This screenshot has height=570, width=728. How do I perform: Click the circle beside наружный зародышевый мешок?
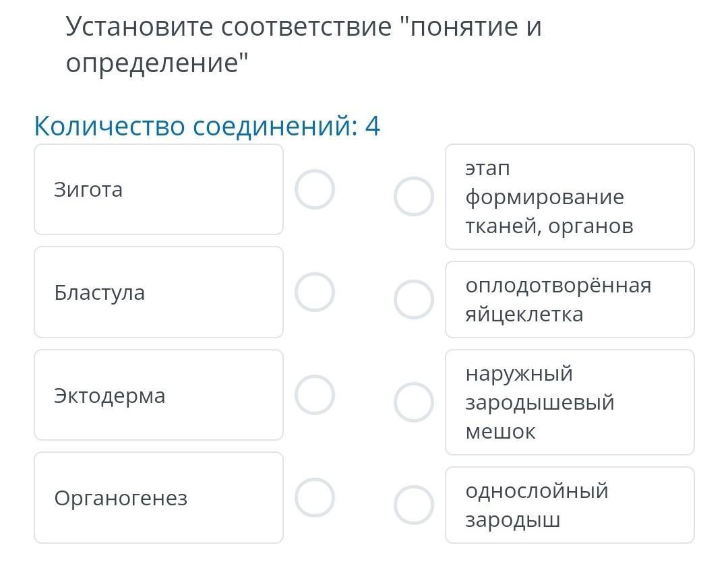pos(413,402)
